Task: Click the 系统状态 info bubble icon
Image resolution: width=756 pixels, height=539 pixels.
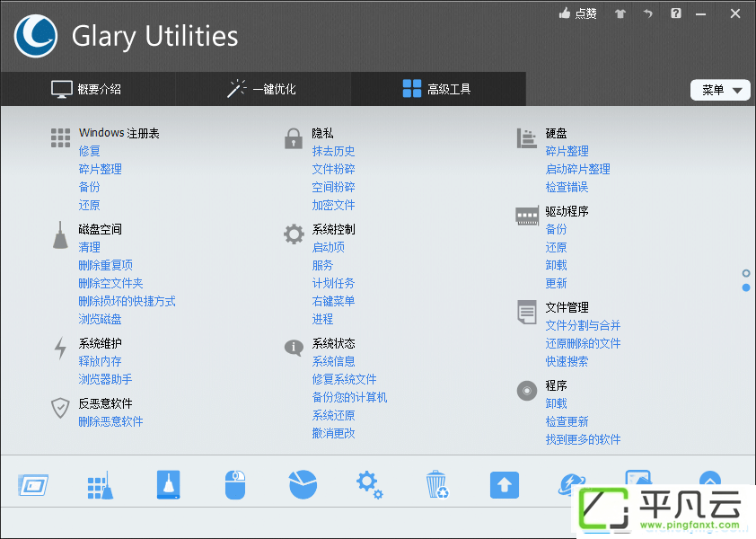Action: (294, 347)
